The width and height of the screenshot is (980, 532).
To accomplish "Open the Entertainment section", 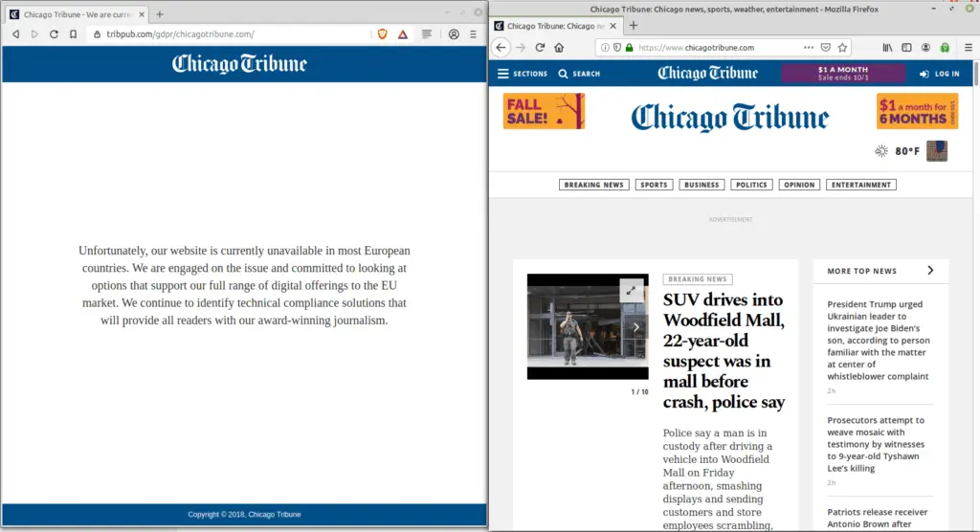I will point(861,185).
